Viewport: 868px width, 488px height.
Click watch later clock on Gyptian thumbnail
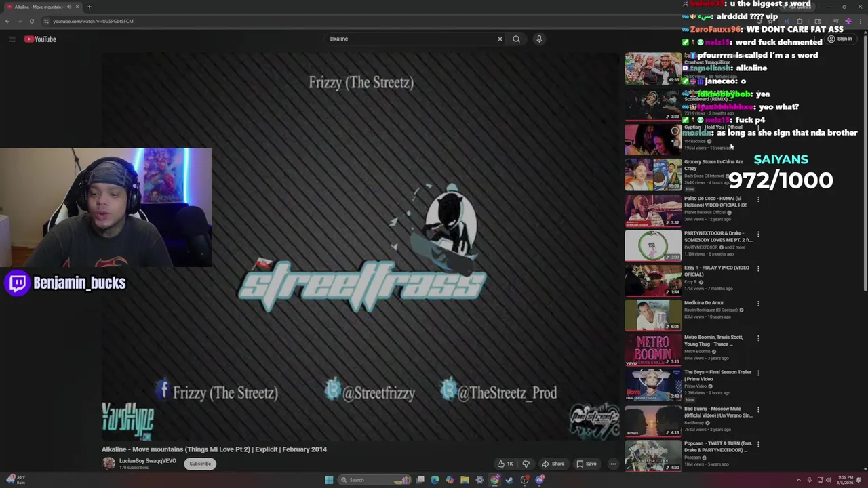click(x=675, y=131)
